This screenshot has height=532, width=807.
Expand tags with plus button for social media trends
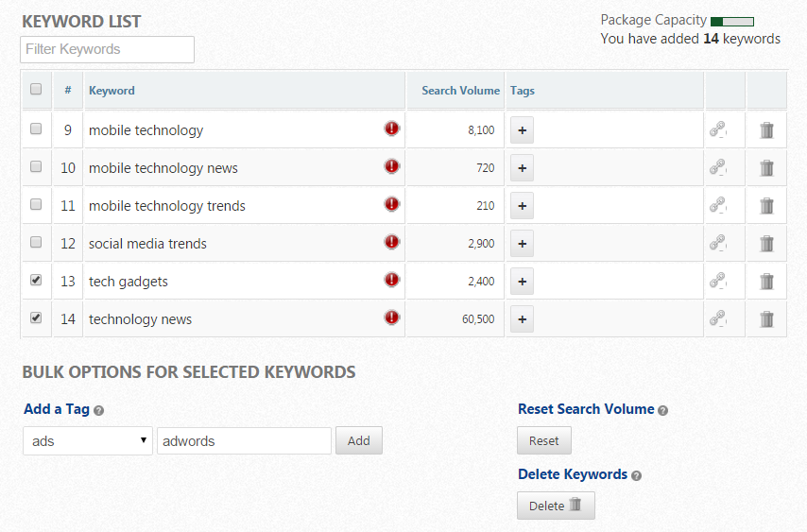coord(522,244)
